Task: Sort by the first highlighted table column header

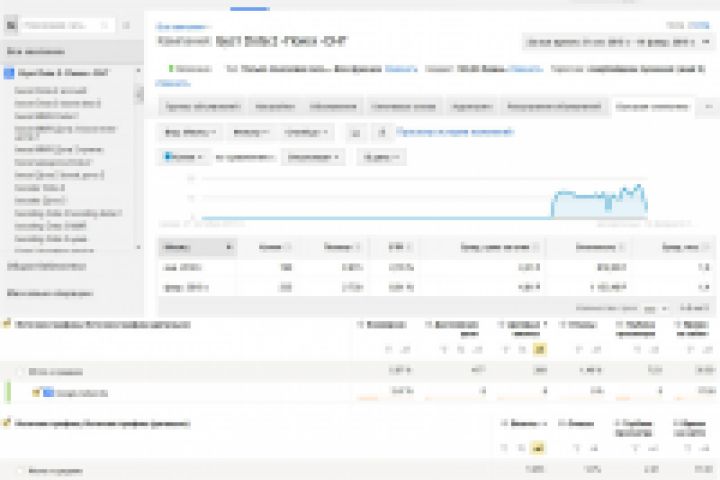Action: pyautogui.click(x=197, y=247)
